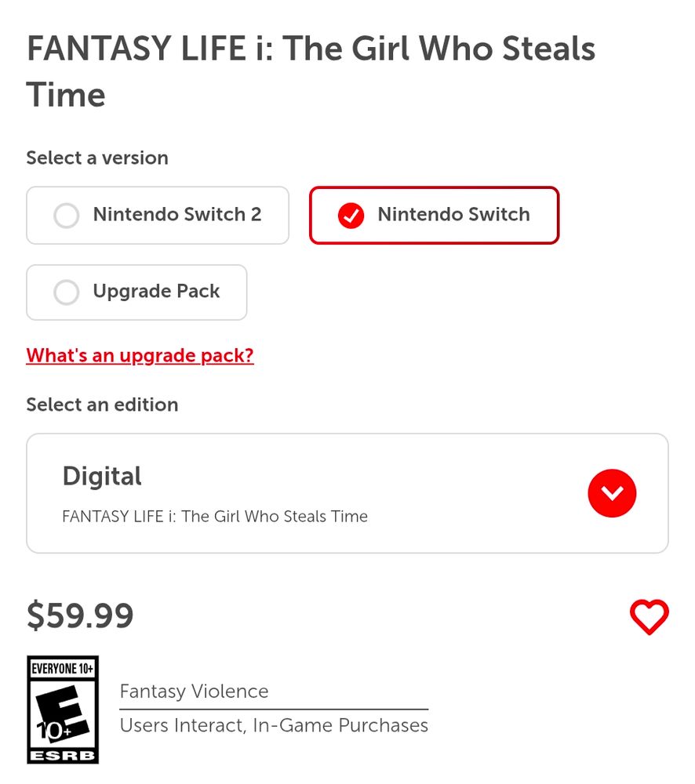Open What's an upgrade pack? link

coord(140,355)
